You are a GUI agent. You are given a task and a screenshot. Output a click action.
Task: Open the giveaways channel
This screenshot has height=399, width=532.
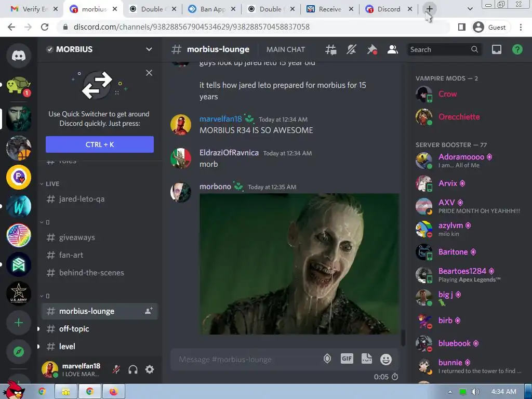[100, 237]
